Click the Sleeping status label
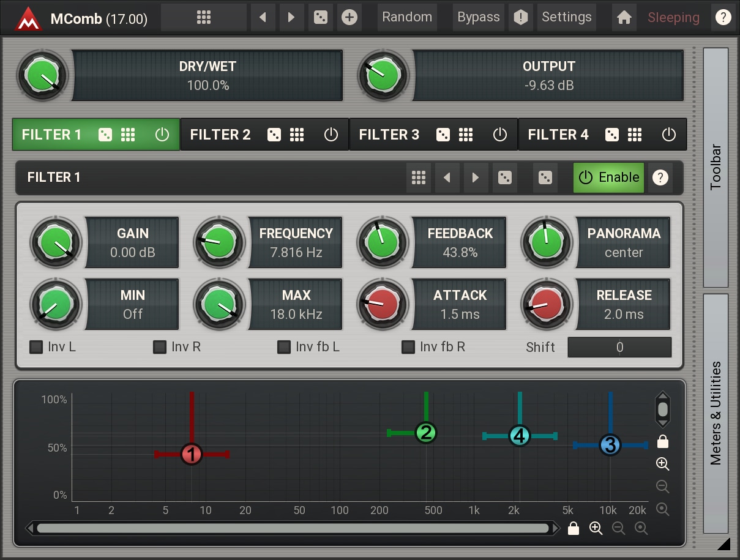 (x=673, y=18)
